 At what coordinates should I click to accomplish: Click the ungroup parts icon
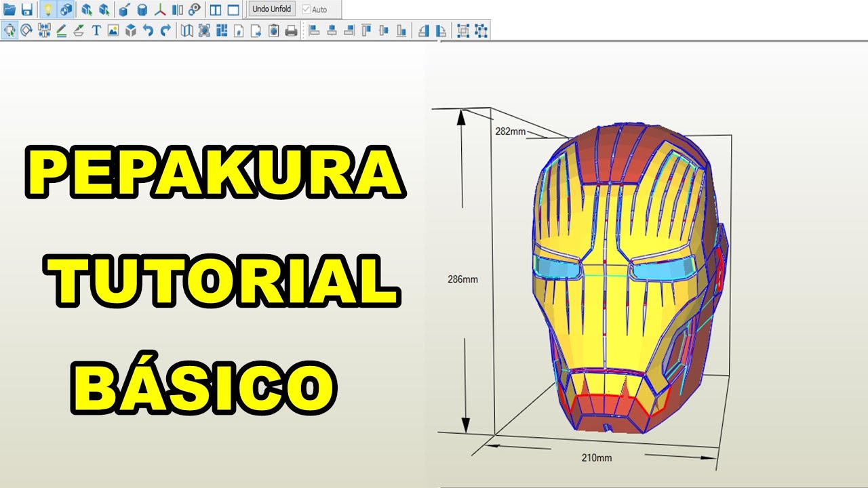coord(481,30)
